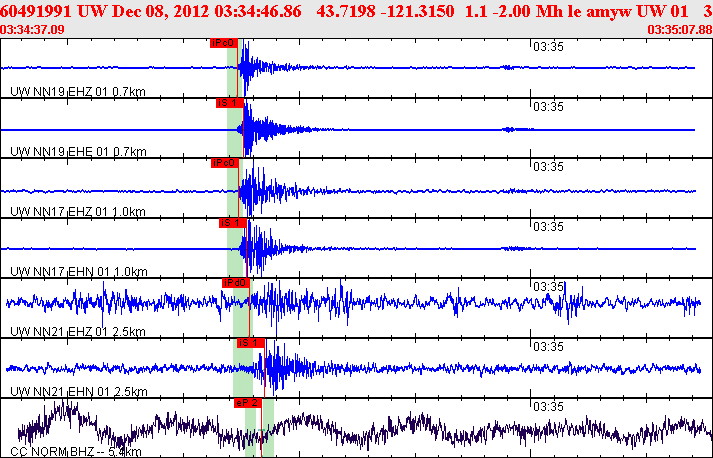This screenshot has width=713, height=458.
Task: Click the UW NN19 EHE channel label
Action: [x=63, y=152]
